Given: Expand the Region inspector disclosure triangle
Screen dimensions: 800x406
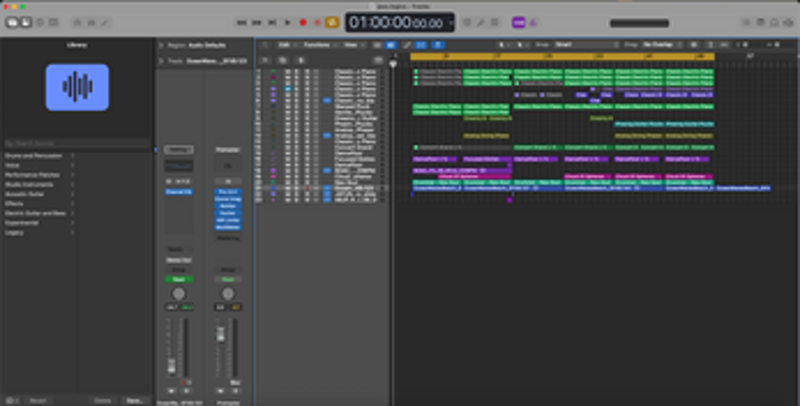Looking at the screenshot, I should point(162,45).
